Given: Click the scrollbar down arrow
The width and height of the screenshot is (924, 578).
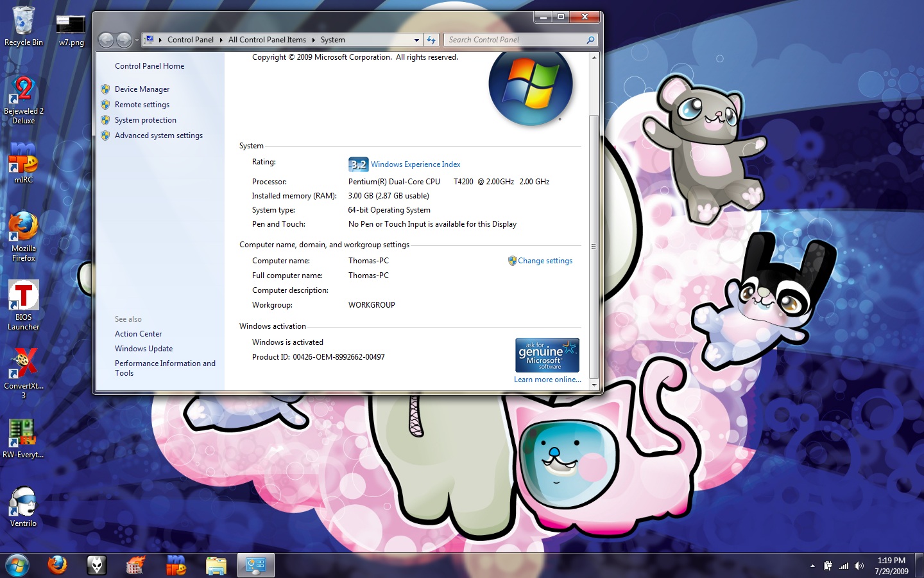Looking at the screenshot, I should click(x=594, y=385).
